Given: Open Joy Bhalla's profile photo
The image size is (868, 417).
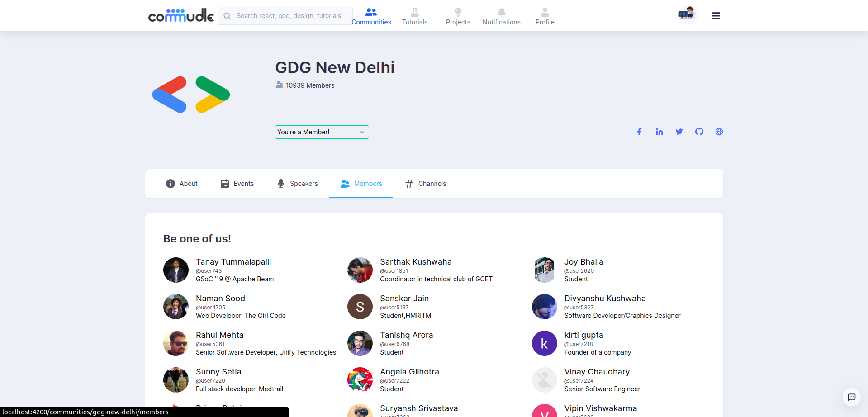Looking at the screenshot, I should click(x=544, y=270).
